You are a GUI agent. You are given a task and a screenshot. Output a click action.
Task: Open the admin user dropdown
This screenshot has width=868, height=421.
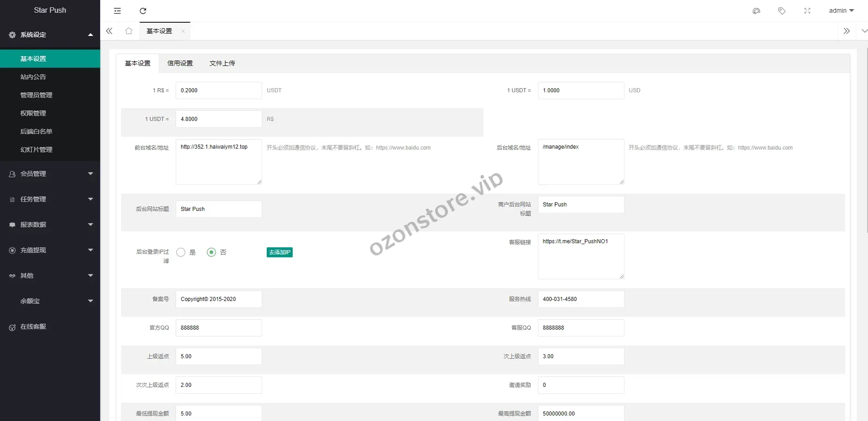[841, 11]
